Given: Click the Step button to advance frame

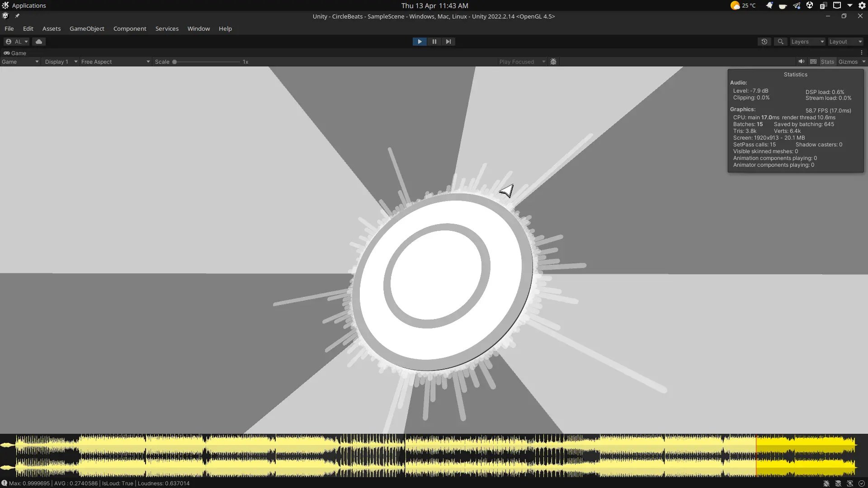Looking at the screenshot, I should pos(448,41).
